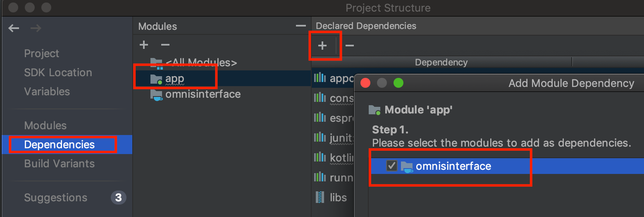Select the libs archive dependency icon

[320, 197]
